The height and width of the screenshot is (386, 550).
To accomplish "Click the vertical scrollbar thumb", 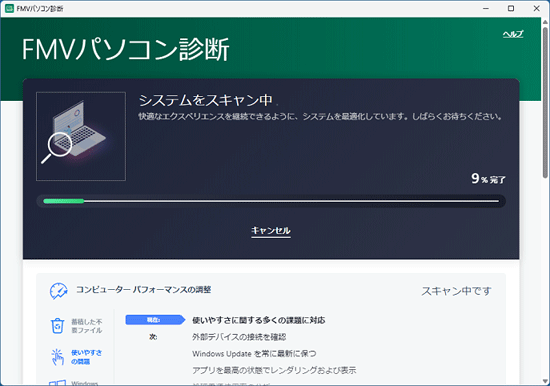I will coord(545,102).
